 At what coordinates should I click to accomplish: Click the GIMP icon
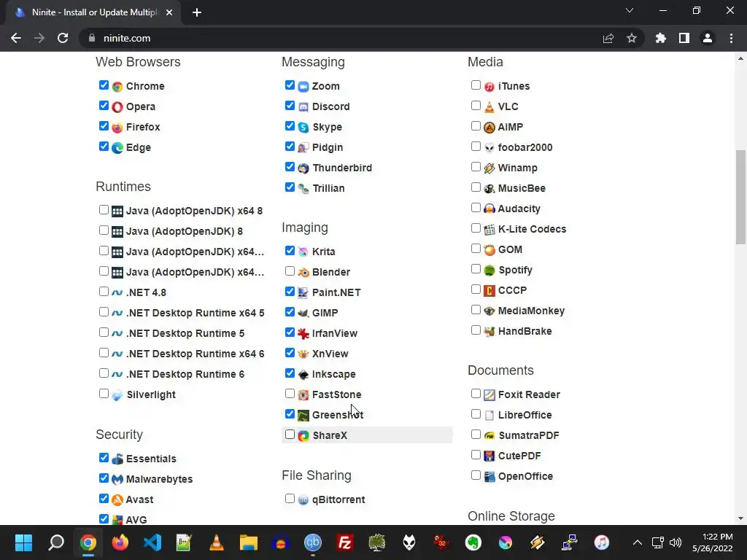(303, 314)
